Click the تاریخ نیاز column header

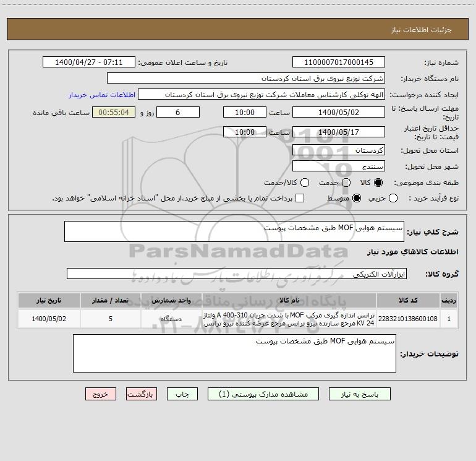(x=49, y=301)
